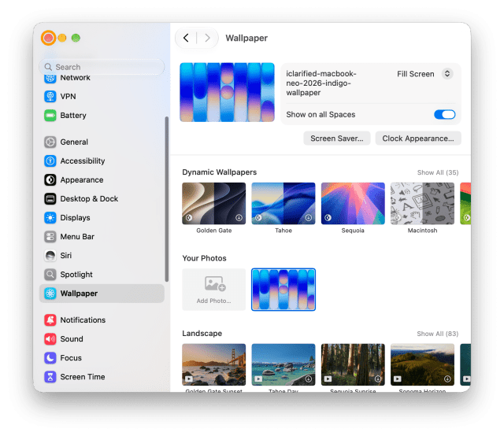The height and width of the screenshot is (436, 504).
Task: Open Notifications in the sidebar
Action: [x=102, y=320]
